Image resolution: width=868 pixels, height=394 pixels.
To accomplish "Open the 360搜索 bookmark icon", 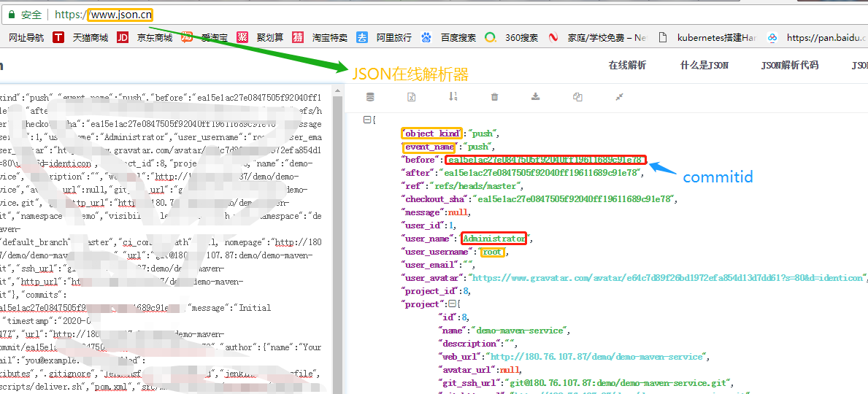I will click(490, 38).
